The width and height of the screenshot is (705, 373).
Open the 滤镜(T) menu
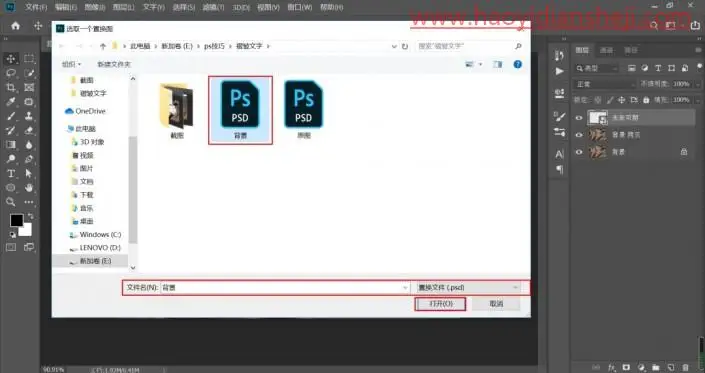213,7
